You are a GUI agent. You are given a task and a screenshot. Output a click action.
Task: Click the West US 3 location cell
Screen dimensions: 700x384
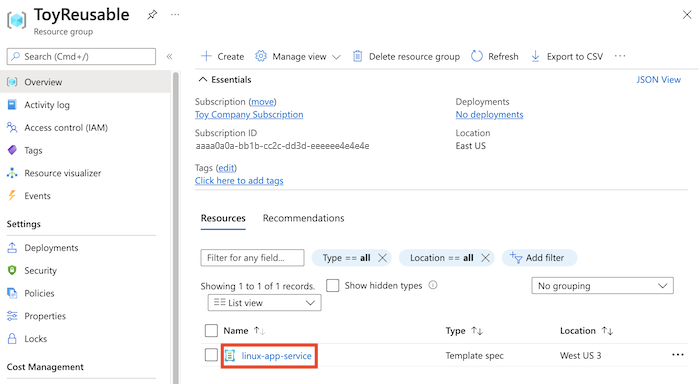pyautogui.click(x=580, y=356)
